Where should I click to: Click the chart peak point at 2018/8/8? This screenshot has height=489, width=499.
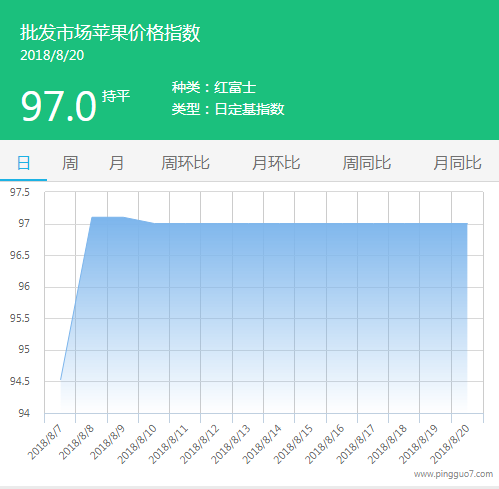click(92, 217)
